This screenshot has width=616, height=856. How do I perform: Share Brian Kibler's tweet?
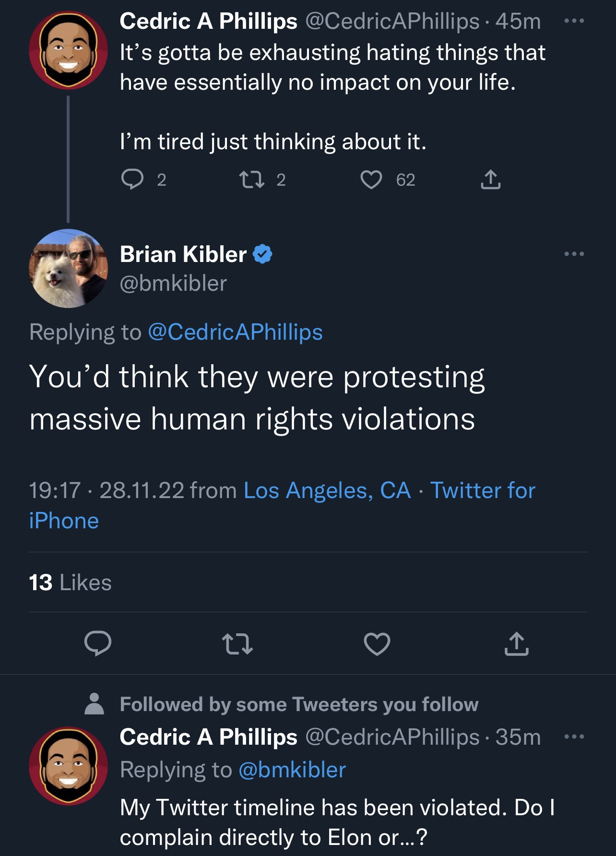(x=517, y=644)
